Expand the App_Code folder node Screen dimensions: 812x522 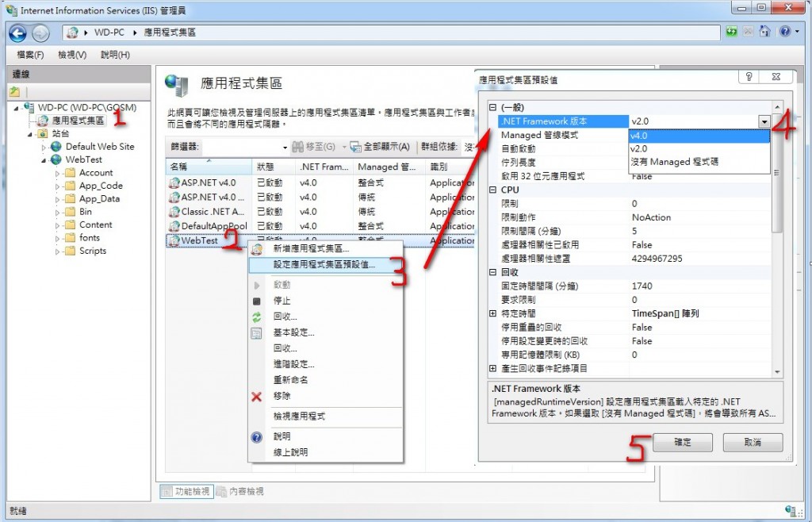(x=57, y=186)
